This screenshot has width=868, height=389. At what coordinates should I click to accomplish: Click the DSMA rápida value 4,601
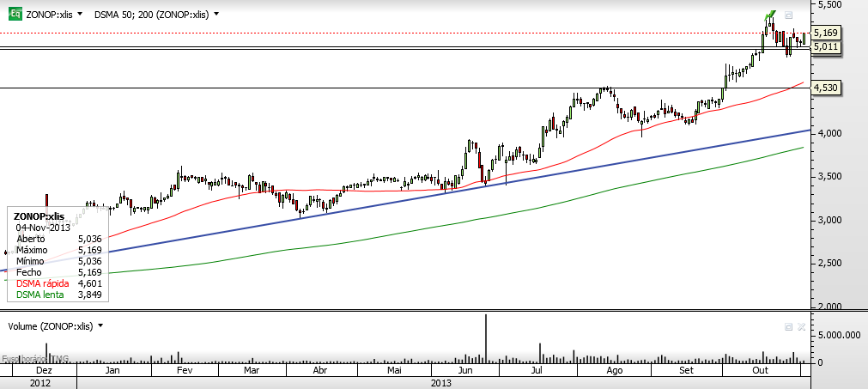89,283
